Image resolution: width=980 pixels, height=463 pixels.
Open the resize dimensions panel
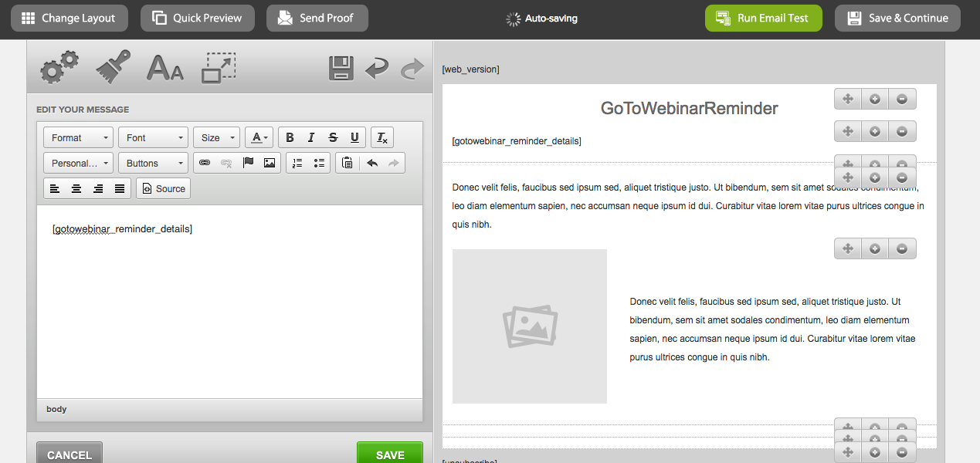pos(219,68)
